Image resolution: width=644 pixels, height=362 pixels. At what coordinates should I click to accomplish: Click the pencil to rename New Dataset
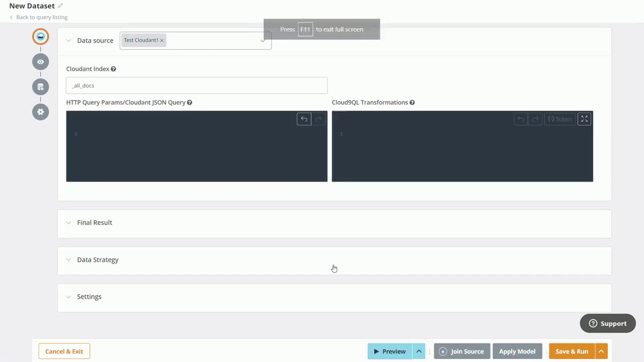click(x=59, y=6)
